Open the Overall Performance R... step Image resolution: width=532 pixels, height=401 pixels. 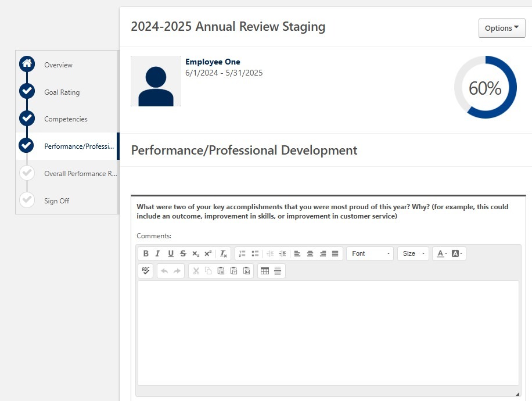(80, 174)
